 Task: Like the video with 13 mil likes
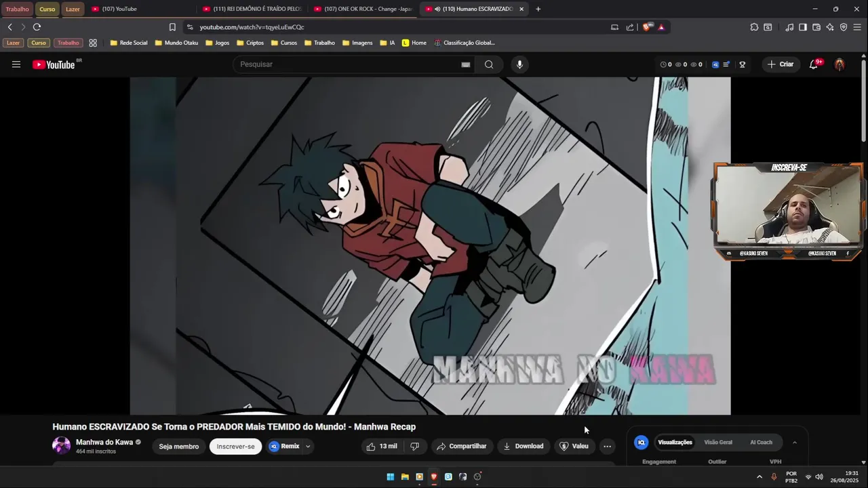382,446
